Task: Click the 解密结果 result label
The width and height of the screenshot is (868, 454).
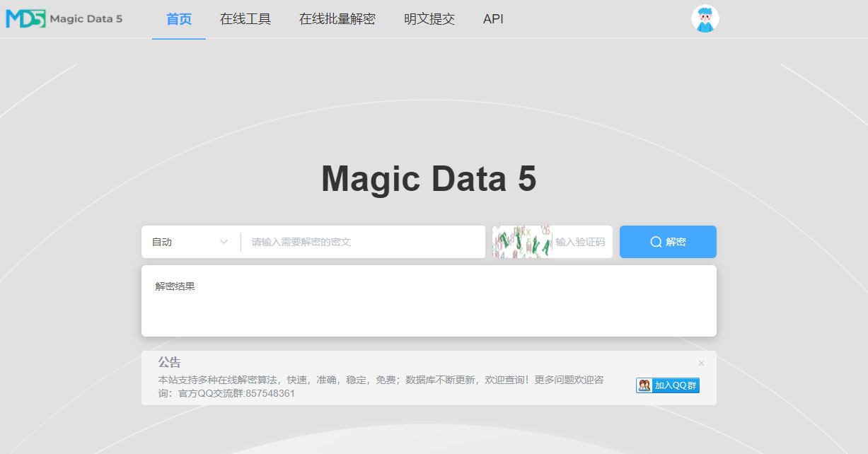Action: (175, 286)
